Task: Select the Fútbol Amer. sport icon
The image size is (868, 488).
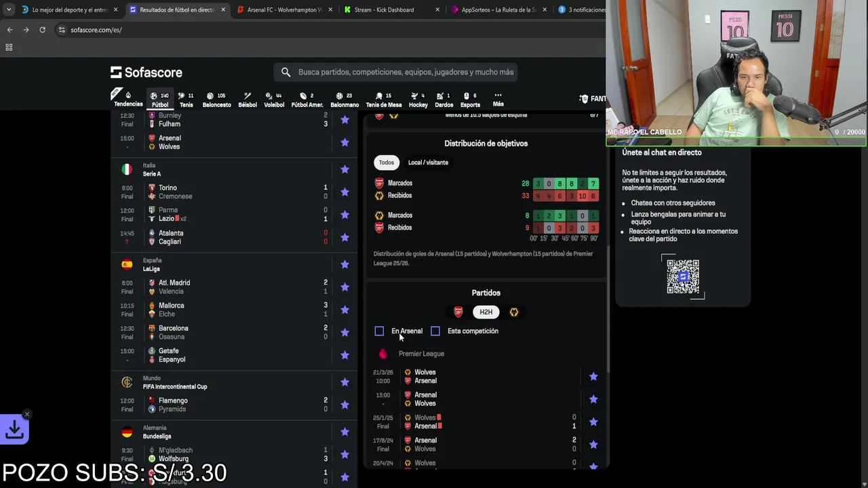Action: click(x=303, y=96)
